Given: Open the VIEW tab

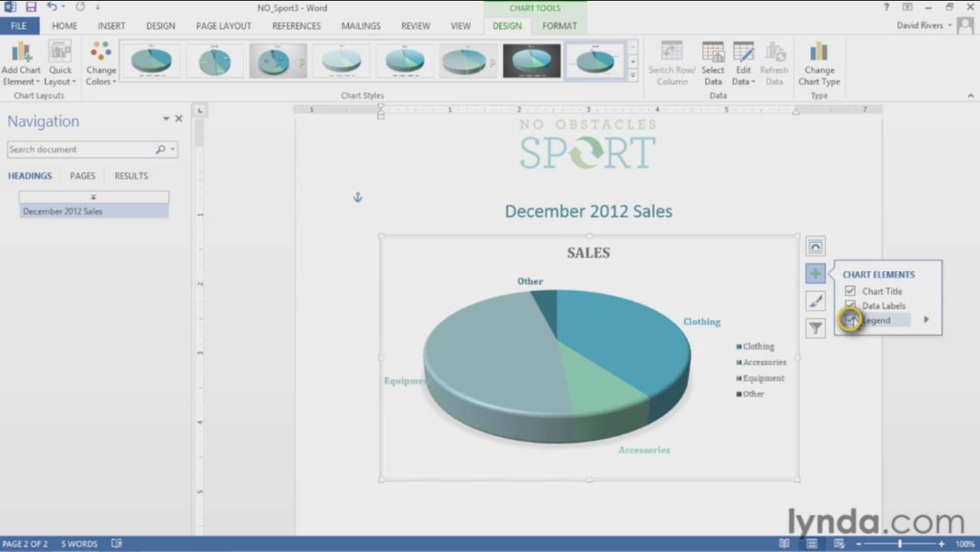Looking at the screenshot, I should [x=461, y=26].
